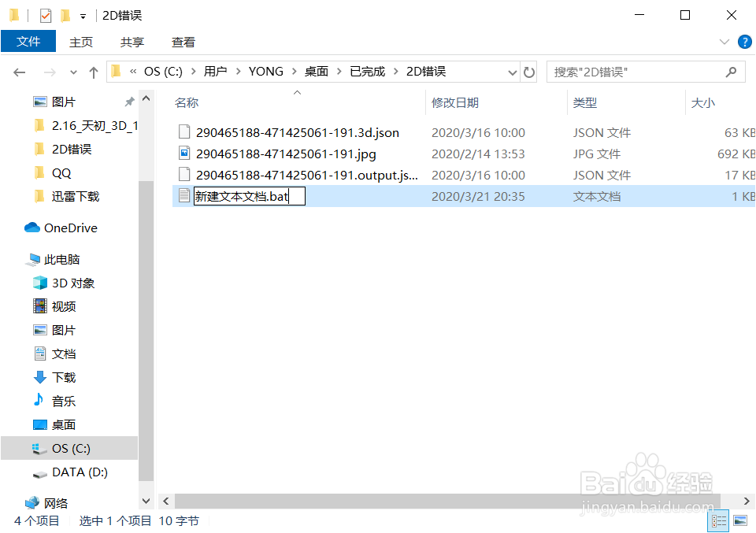Click the New Folder icon in quick access toolbar

[65, 16]
